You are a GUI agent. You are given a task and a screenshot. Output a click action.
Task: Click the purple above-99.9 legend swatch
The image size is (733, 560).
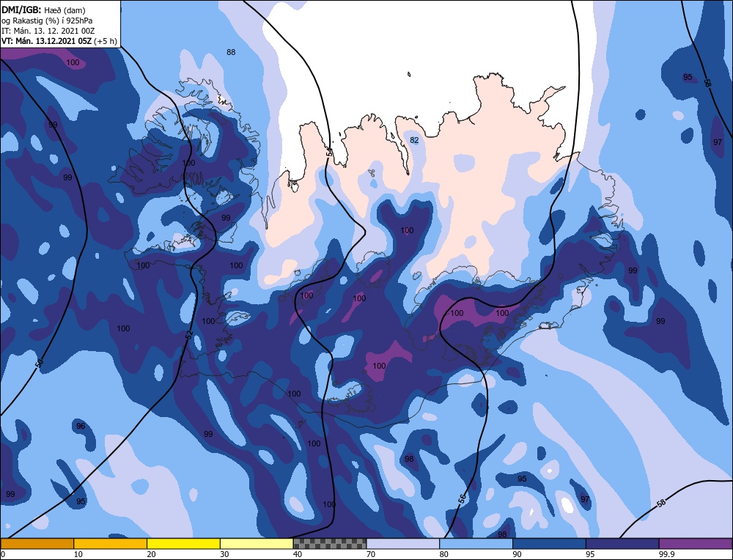click(x=696, y=544)
